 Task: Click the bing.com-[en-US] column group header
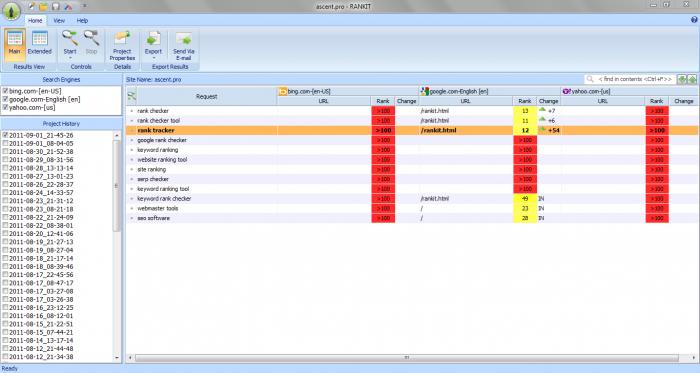[x=348, y=91]
